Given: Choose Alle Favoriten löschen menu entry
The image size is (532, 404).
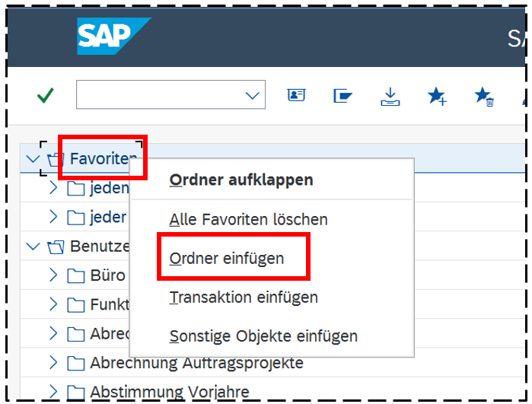Looking at the screenshot, I should [x=248, y=220].
